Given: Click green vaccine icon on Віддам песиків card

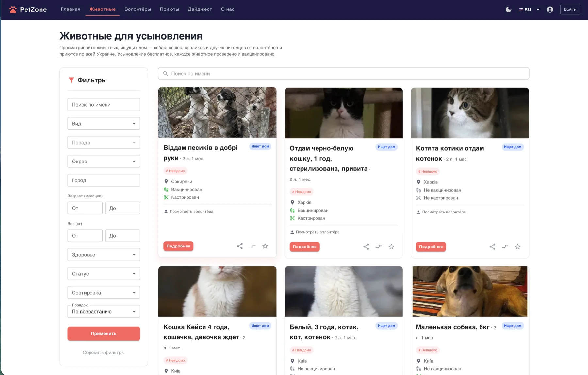Looking at the screenshot, I should coord(166,190).
